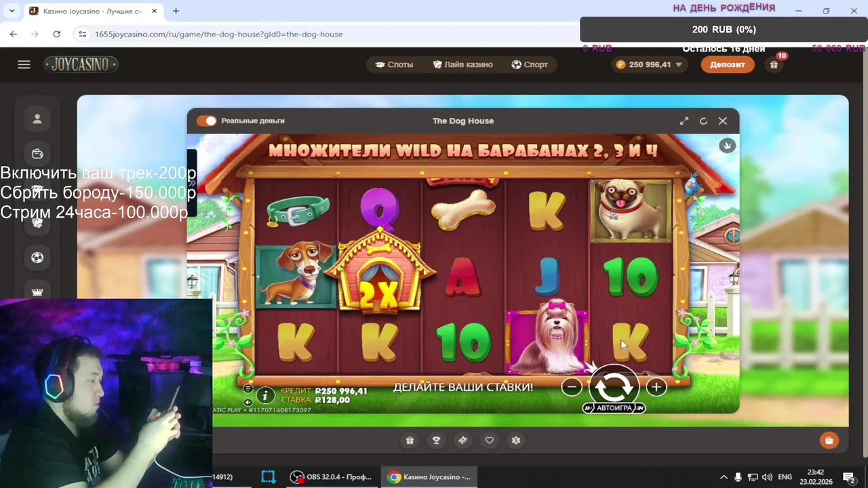Go back in browser history
The width and height of the screenshot is (868, 488).
pos(14,34)
